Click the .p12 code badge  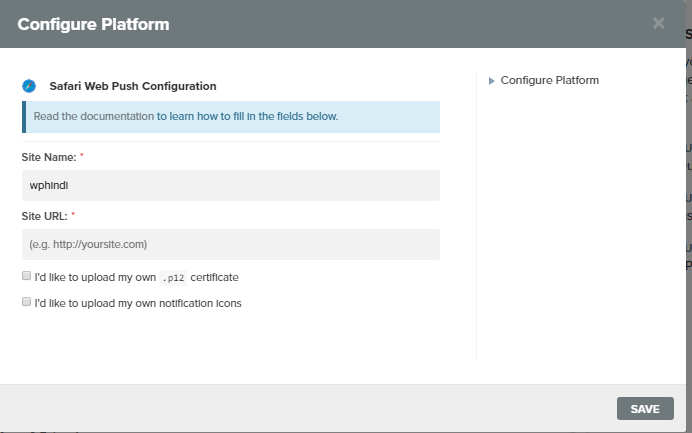pyautogui.click(x=173, y=277)
